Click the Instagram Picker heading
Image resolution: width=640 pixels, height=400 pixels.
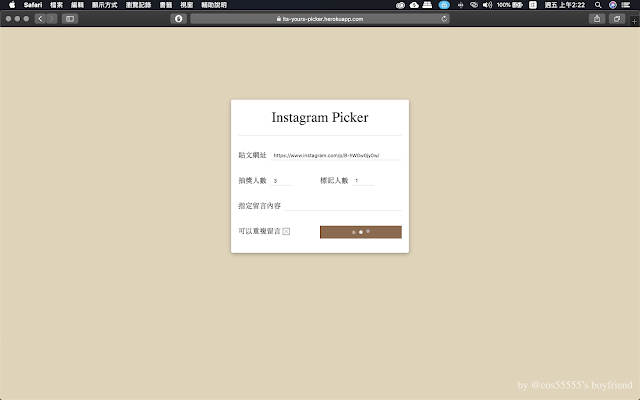click(x=320, y=118)
